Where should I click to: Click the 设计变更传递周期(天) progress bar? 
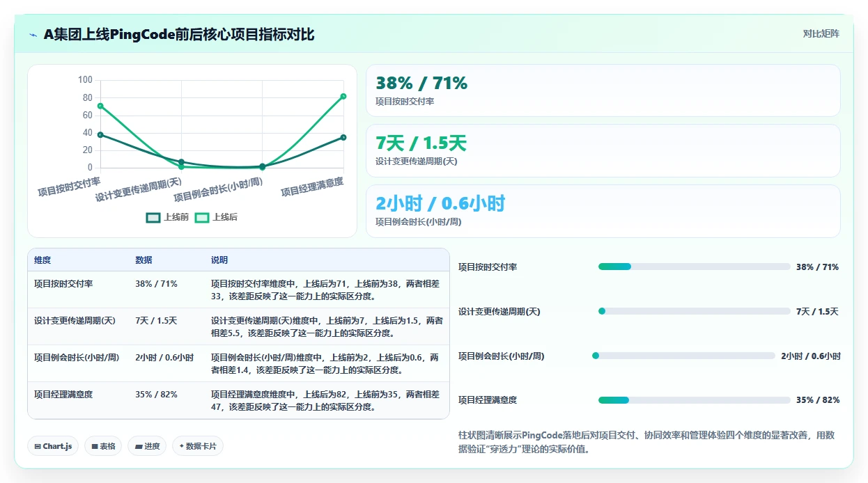click(x=694, y=311)
